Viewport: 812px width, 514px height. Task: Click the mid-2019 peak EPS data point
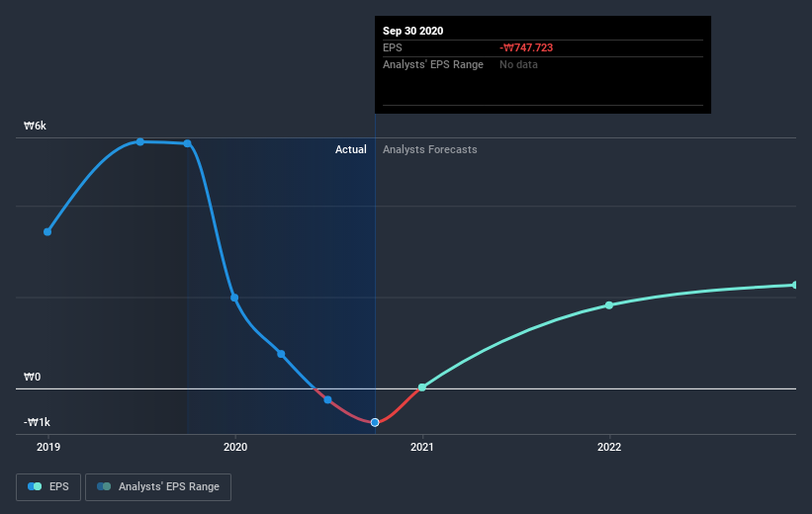coord(140,141)
